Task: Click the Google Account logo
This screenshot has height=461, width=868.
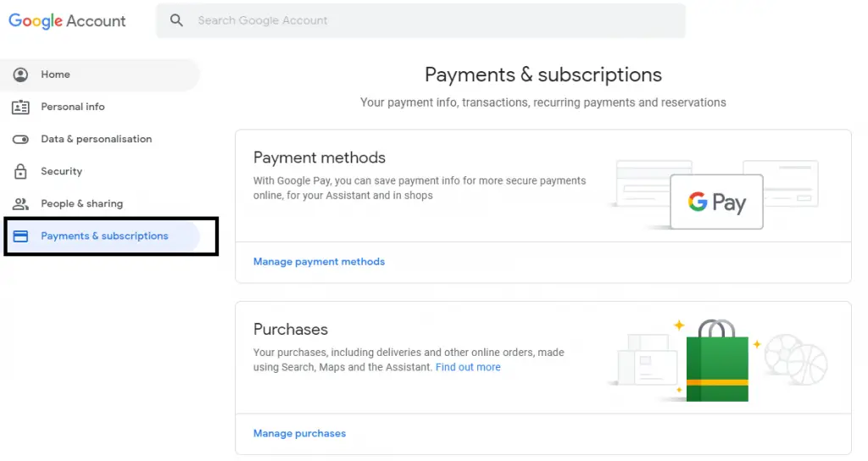Action: [67, 20]
